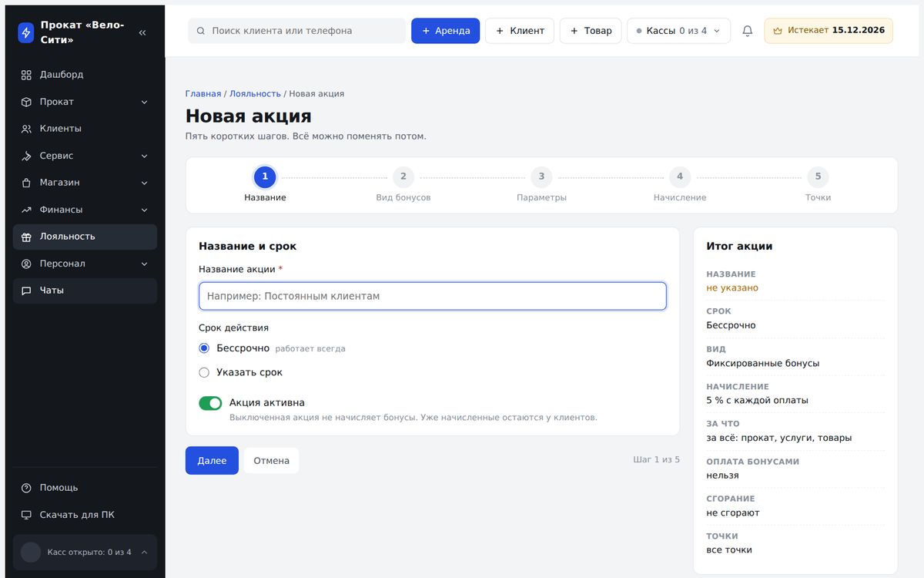Viewport: 924px width, 578px height.
Task: Click the crown subscription icon
Action: pos(778,31)
